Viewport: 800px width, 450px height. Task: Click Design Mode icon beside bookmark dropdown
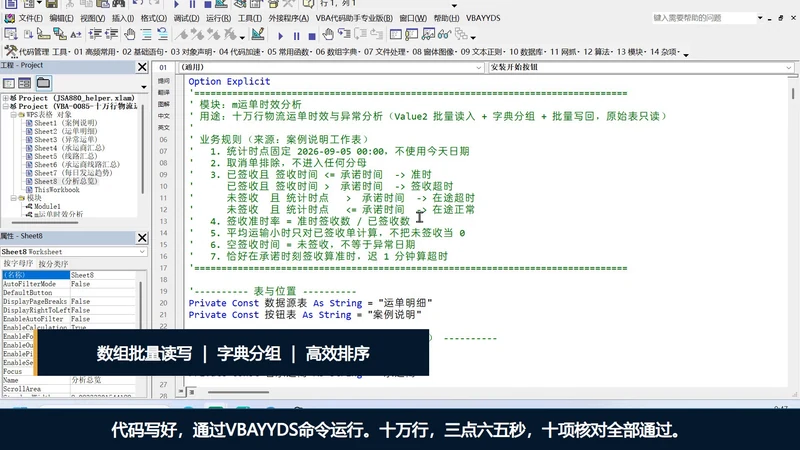click(x=258, y=34)
